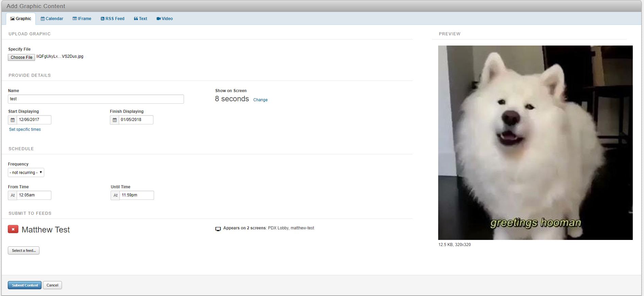Remove the Matthew Test feed
The width and height of the screenshot is (644, 296).
coord(13,229)
